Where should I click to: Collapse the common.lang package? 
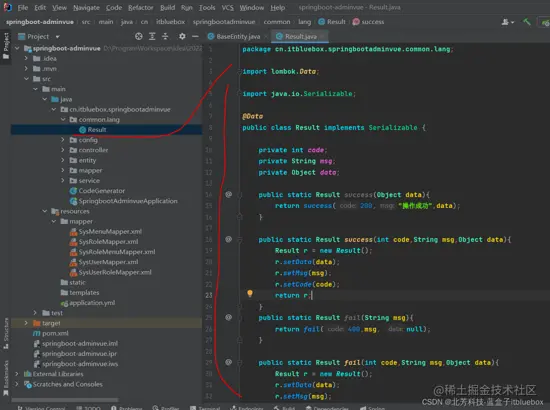[63, 119]
